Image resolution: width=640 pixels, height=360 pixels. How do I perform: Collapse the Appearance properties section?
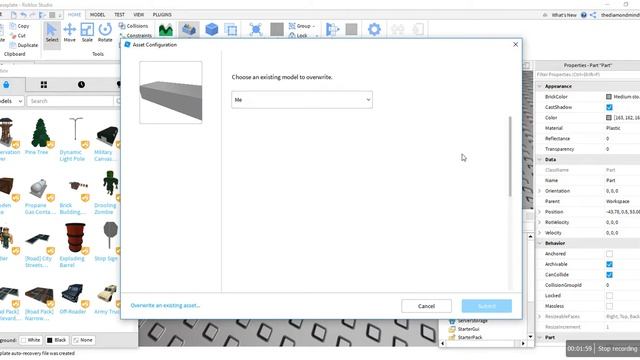[540, 86]
